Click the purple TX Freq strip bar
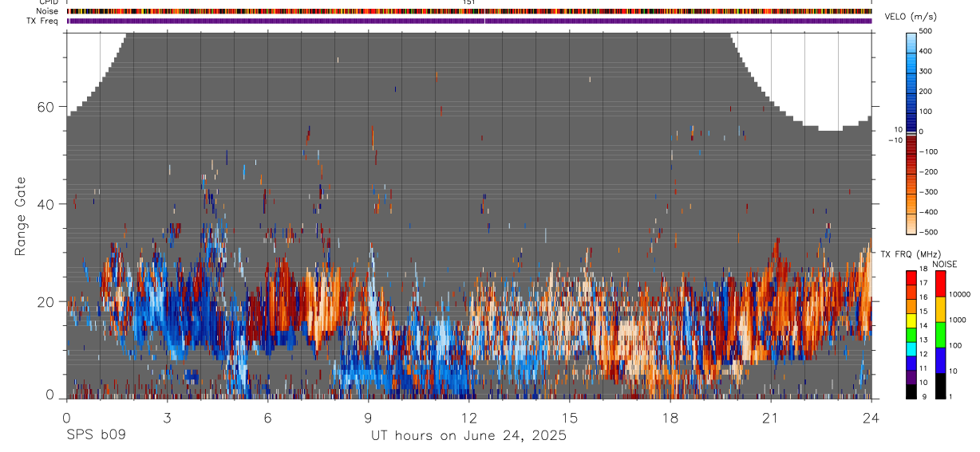 pyautogui.click(x=469, y=21)
